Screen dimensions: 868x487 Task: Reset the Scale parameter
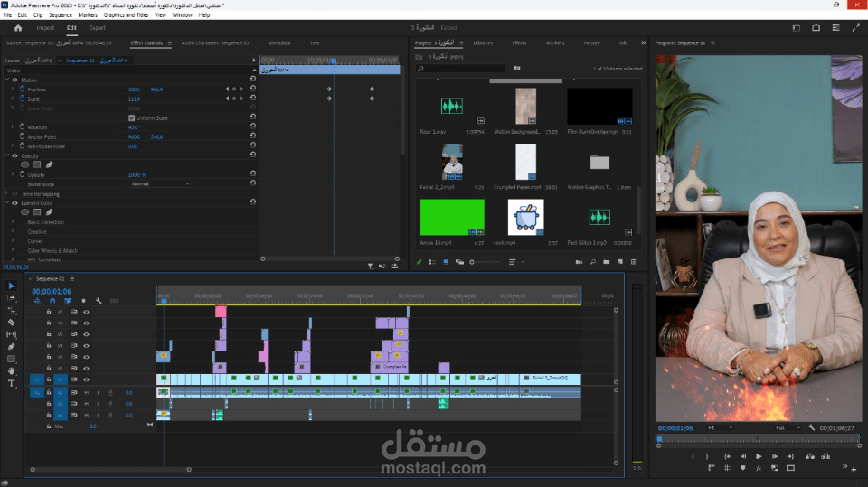(x=253, y=98)
